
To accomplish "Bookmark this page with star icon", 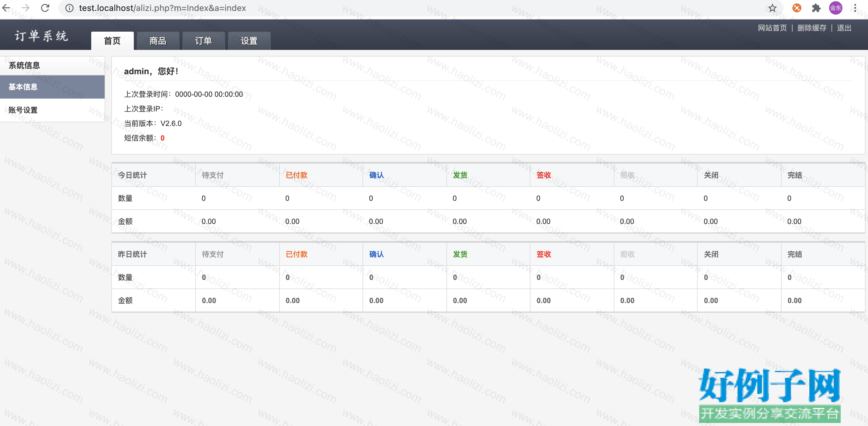I will click(x=772, y=8).
